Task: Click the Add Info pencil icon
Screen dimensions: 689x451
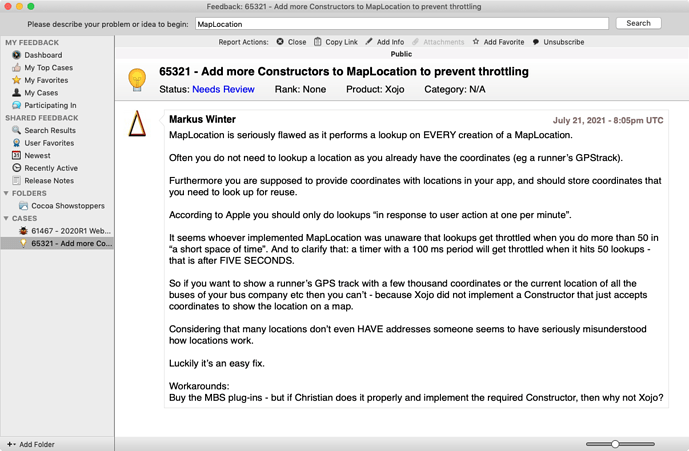Action: [369, 41]
